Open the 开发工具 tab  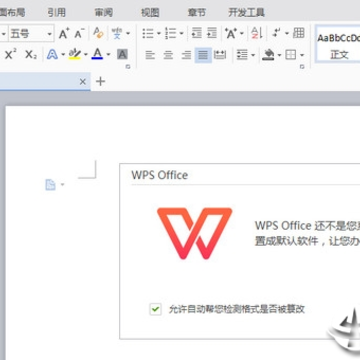pos(246,13)
